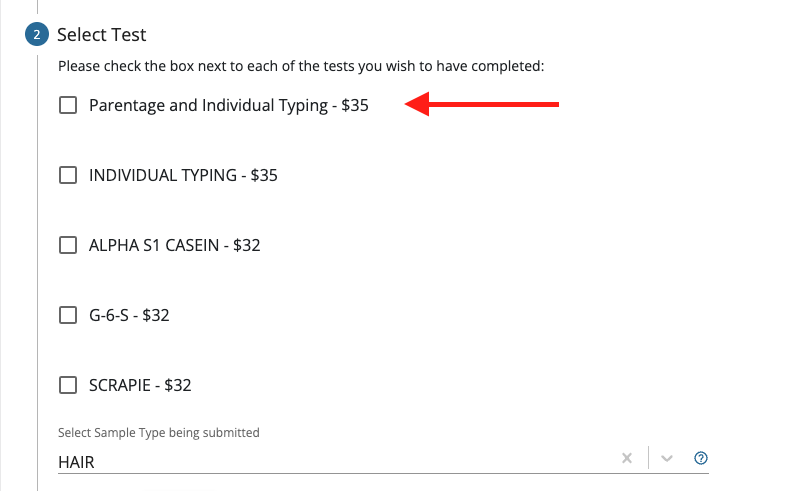Enable the INDIVIDUAL TYPING test checkbox
This screenshot has height=491, width=807.
[x=68, y=175]
